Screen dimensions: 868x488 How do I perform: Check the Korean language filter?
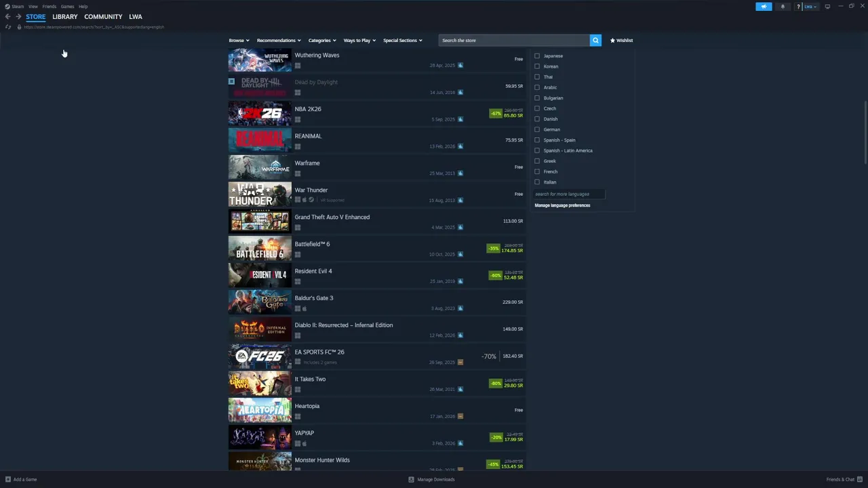537,66
